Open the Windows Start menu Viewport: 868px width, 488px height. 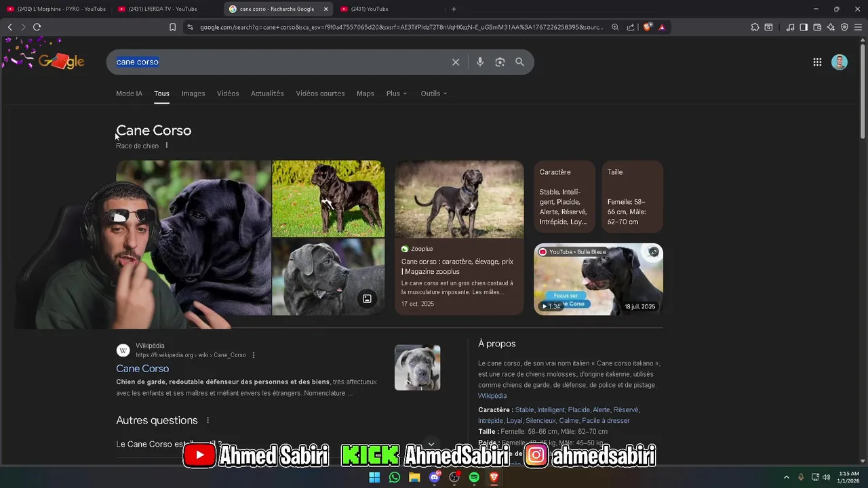tap(374, 477)
